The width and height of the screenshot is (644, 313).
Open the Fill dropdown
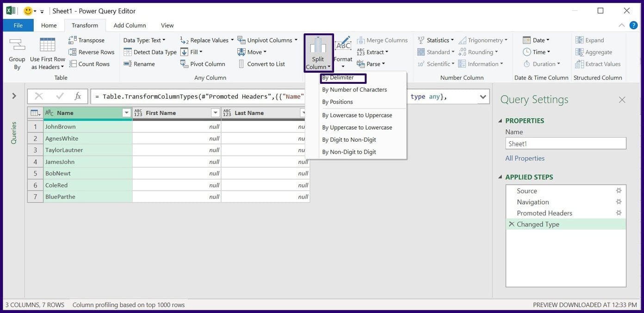[191, 52]
